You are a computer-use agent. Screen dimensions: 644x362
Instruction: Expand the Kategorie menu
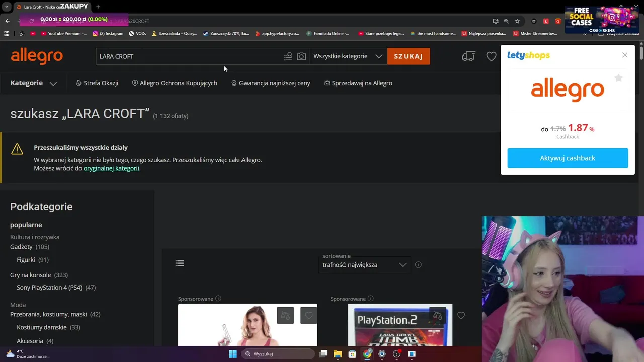(33, 83)
